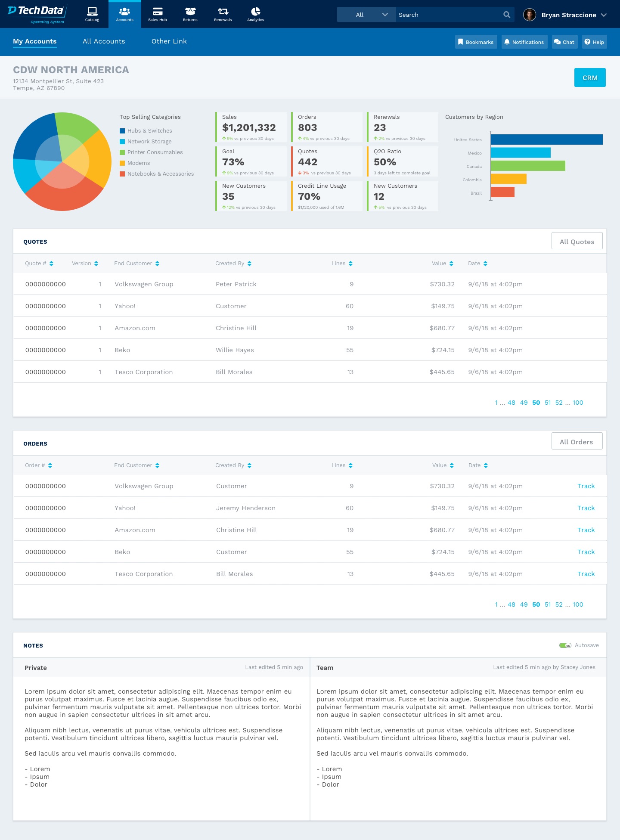
Task: Sort orders by Created By arrows
Action: (249, 465)
